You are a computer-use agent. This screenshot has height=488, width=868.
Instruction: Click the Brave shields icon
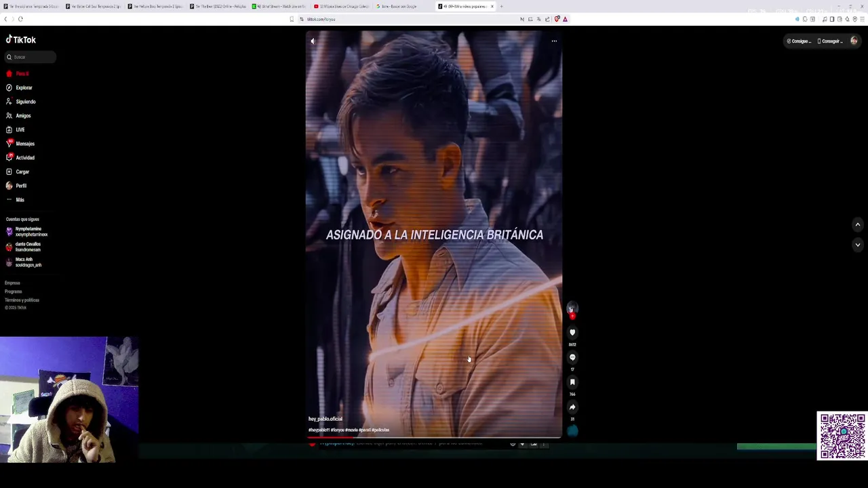557,19
